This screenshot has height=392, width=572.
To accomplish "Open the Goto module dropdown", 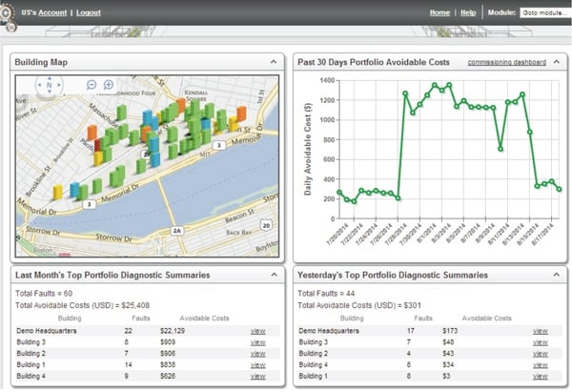I will [x=543, y=12].
